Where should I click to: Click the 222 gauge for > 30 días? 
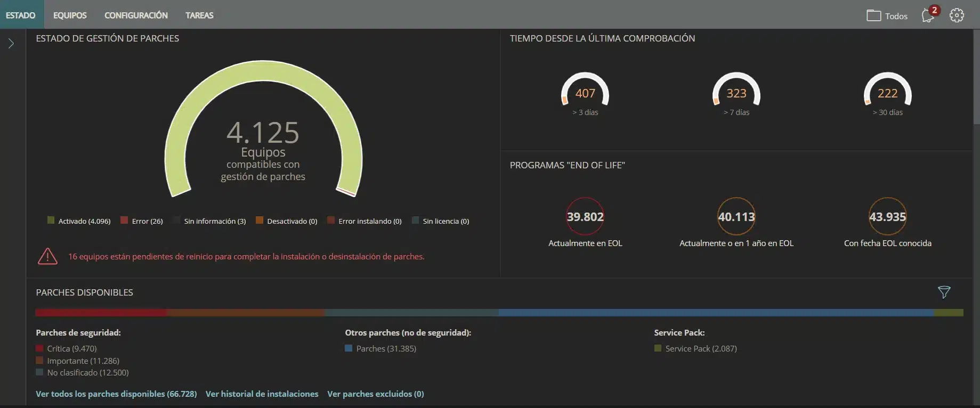[x=888, y=89]
